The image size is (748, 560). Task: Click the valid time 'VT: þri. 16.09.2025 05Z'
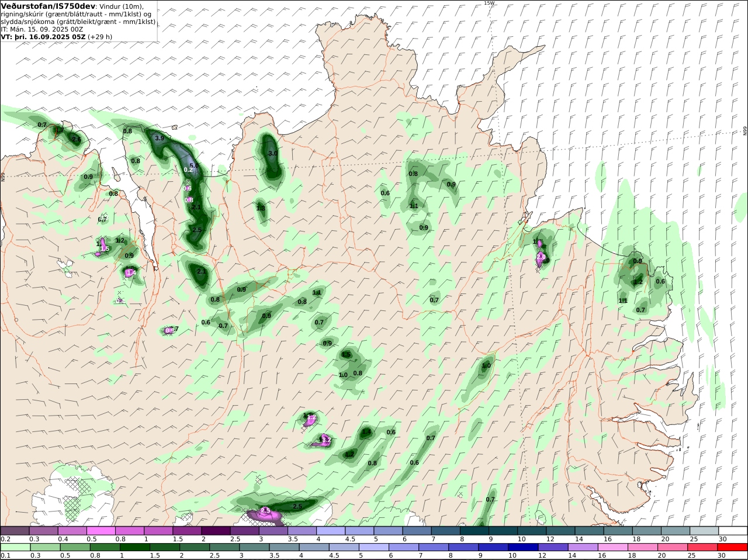(x=44, y=36)
